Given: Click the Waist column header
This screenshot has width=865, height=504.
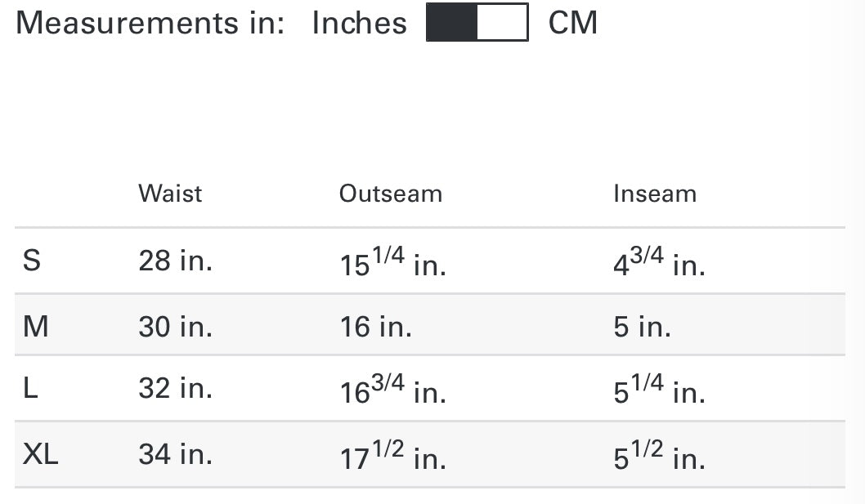Looking at the screenshot, I should tap(170, 194).
